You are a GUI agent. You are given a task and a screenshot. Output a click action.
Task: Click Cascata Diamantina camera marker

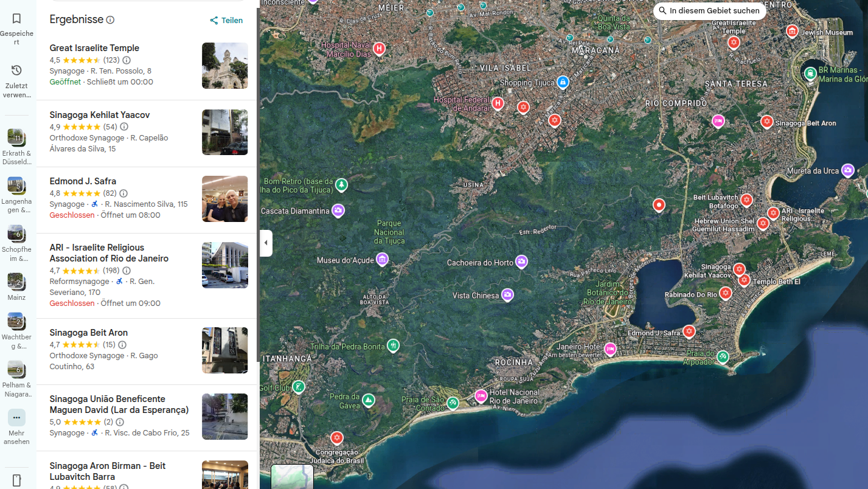click(x=338, y=210)
